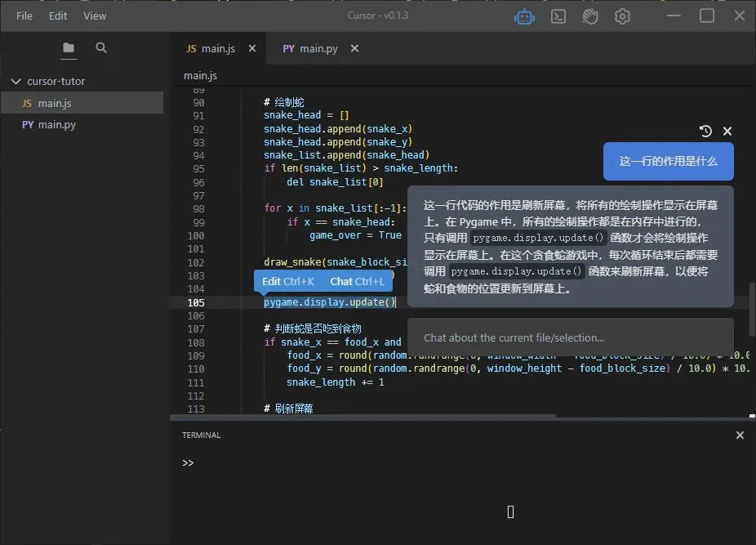Select main.py in the file tree
This screenshot has height=545, width=756.
point(56,124)
